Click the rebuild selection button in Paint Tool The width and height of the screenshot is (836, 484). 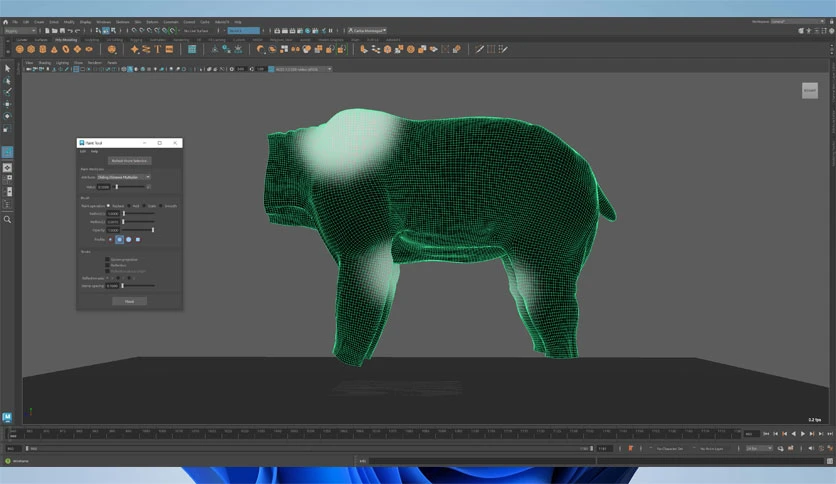[x=130, y=160]
